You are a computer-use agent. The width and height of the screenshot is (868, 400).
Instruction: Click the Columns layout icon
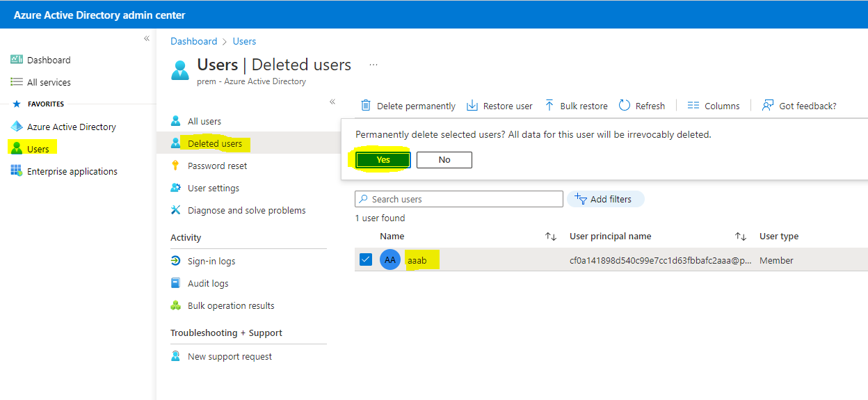click(693, 106)
